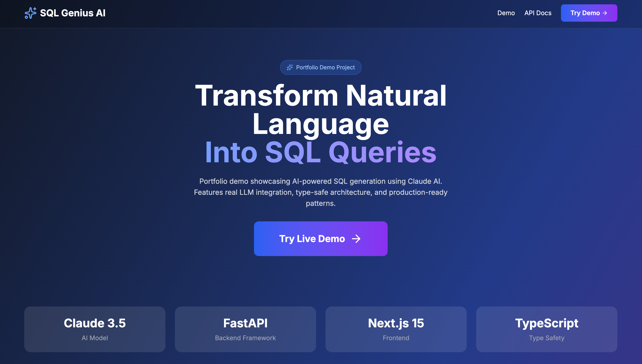Select the Next.js 15 Frontend card
Viewport: 642px width, 364px height.
(x=396, y=329)
